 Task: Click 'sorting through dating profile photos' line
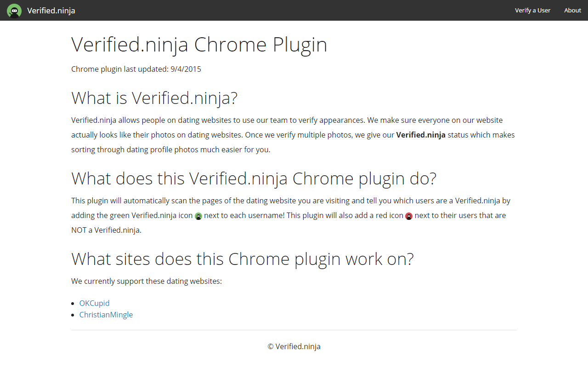click(171, 149)
